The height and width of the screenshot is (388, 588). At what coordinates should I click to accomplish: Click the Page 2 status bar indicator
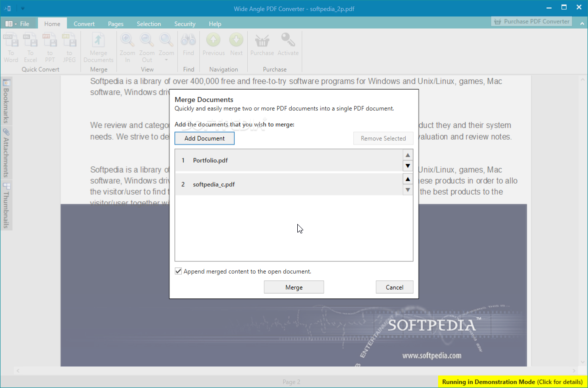coord(291,382)
